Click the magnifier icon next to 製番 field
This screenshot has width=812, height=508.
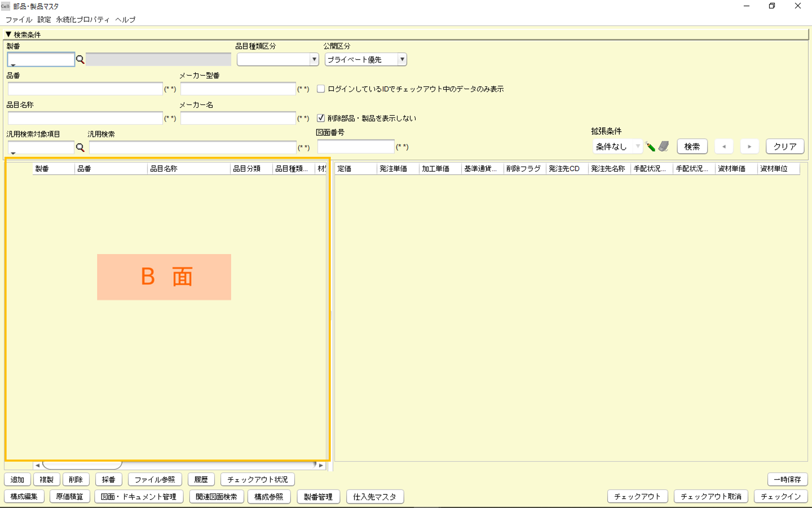(x=80, y=60)
